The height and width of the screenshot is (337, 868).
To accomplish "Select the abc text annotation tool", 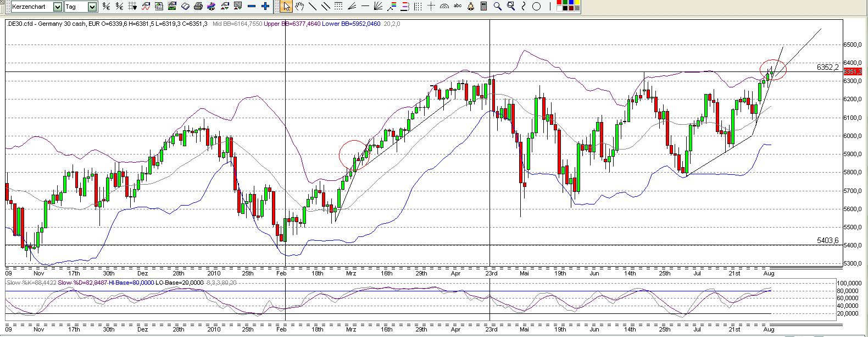I will point(458,5).
